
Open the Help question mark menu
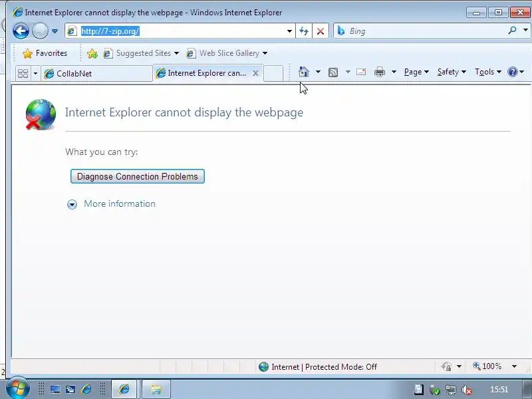click(x=516, y=72)
